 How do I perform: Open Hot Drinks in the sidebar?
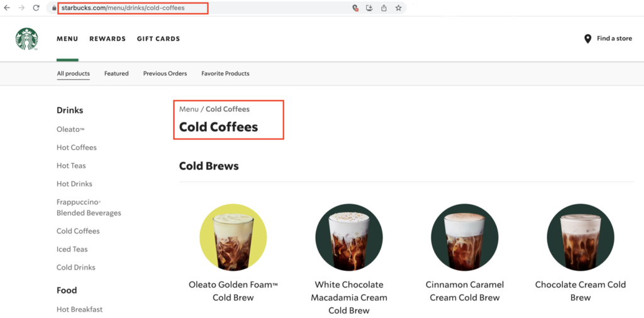tap(74, 184)
